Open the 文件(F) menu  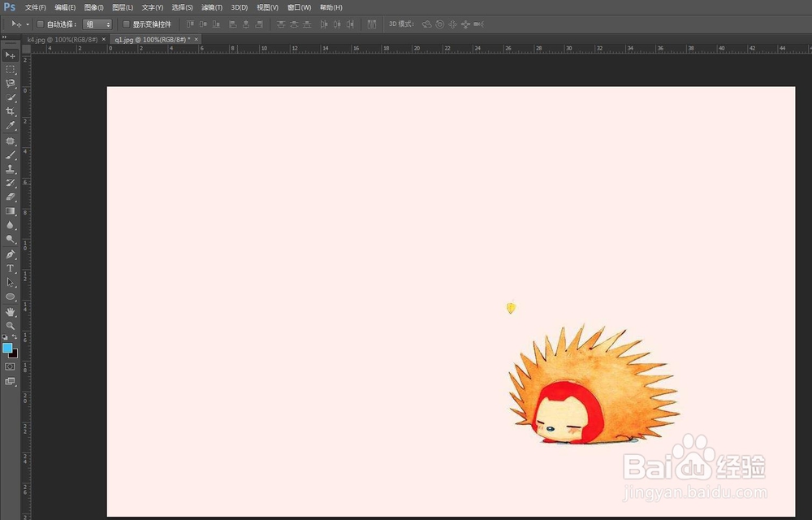[x=36, y=7]
